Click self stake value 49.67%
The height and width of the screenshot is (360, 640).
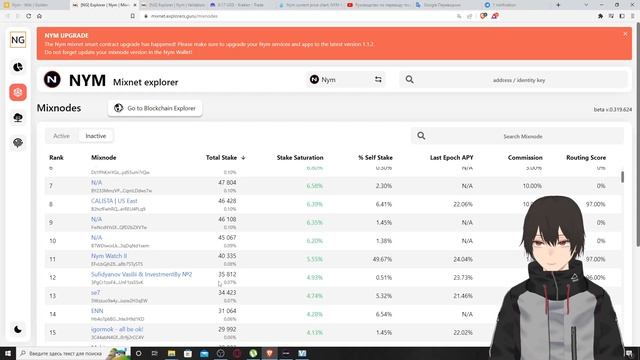(382, 259)
